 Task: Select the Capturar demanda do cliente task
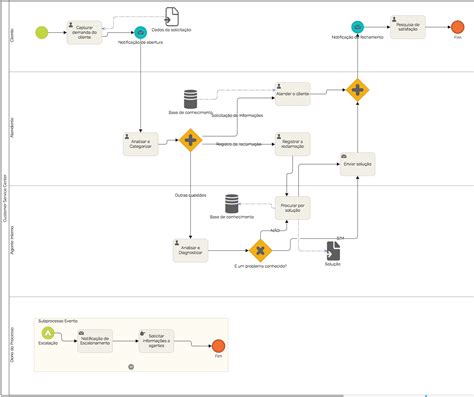point(84,32)
